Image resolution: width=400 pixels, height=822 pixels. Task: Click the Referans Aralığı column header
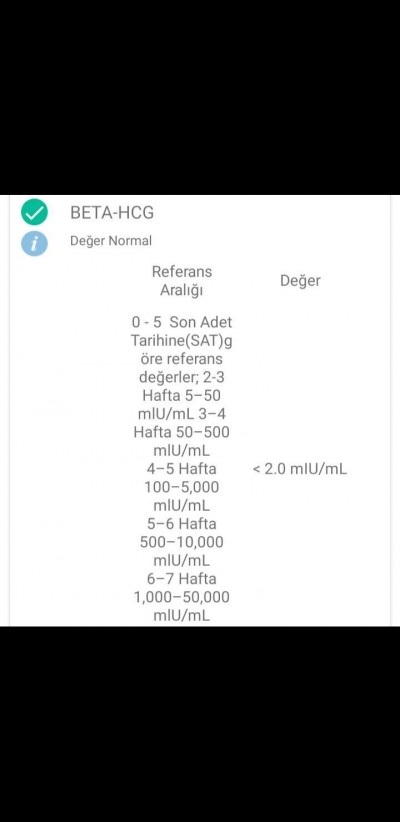(181, 281)
